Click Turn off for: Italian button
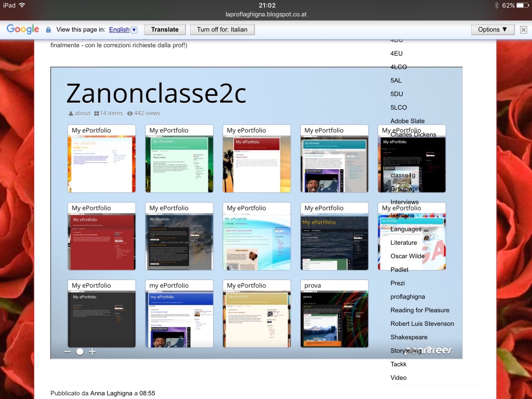This screenshot has height=399, width=532. click(x=222, y=30)
